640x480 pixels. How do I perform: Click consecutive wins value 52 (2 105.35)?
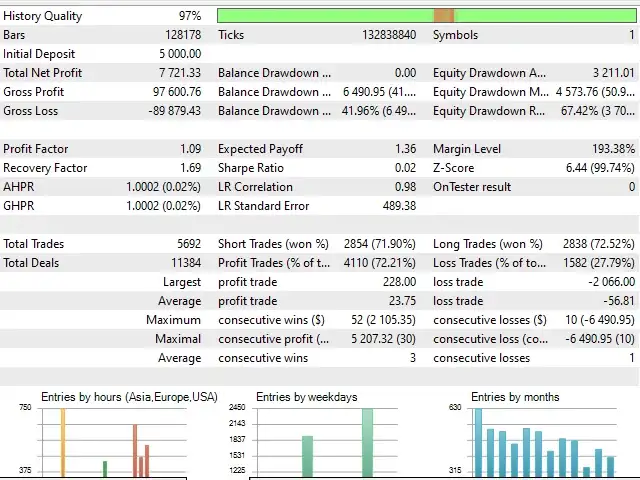(x=383, y=320)
